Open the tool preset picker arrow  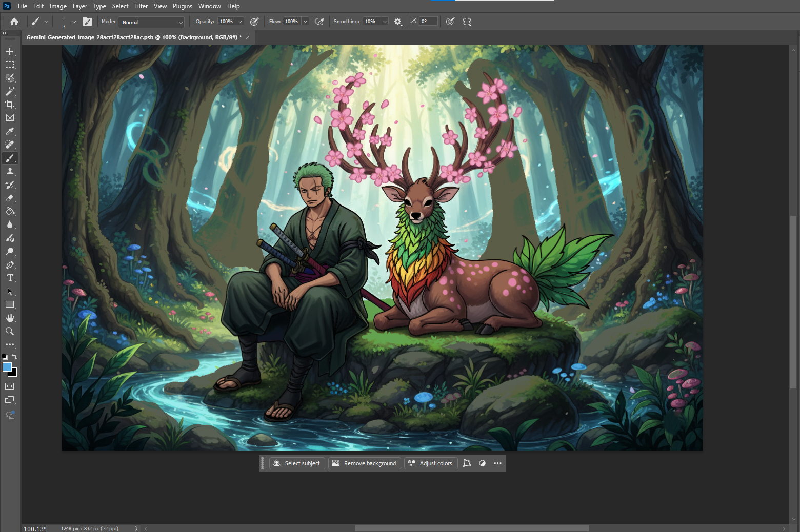46,22
